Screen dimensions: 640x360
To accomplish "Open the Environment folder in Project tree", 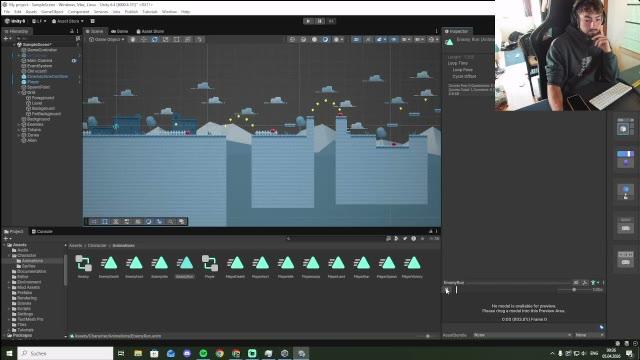I will coord(29,282).
